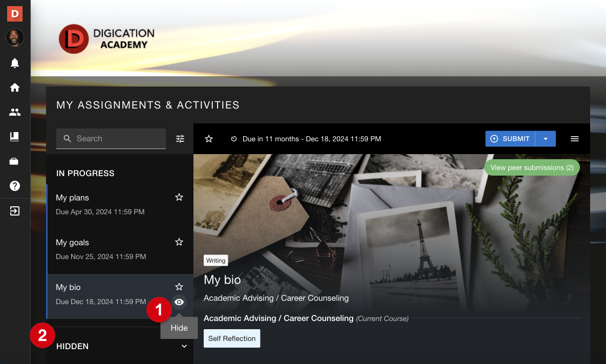Open notifications bell icon
Viewport: 606px width, 364px height.
click(x=15, y=63)
